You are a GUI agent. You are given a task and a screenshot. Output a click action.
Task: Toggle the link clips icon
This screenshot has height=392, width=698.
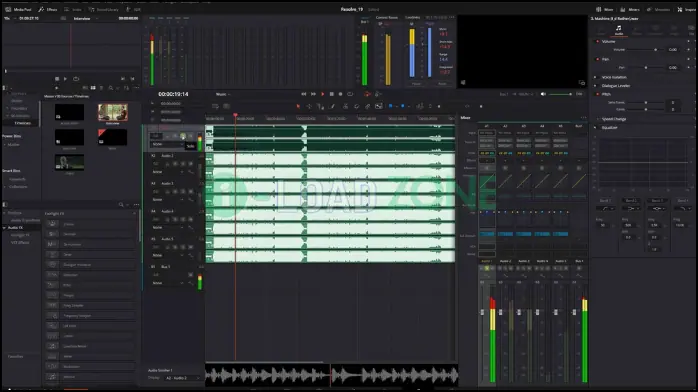click(x=368, y=106)
